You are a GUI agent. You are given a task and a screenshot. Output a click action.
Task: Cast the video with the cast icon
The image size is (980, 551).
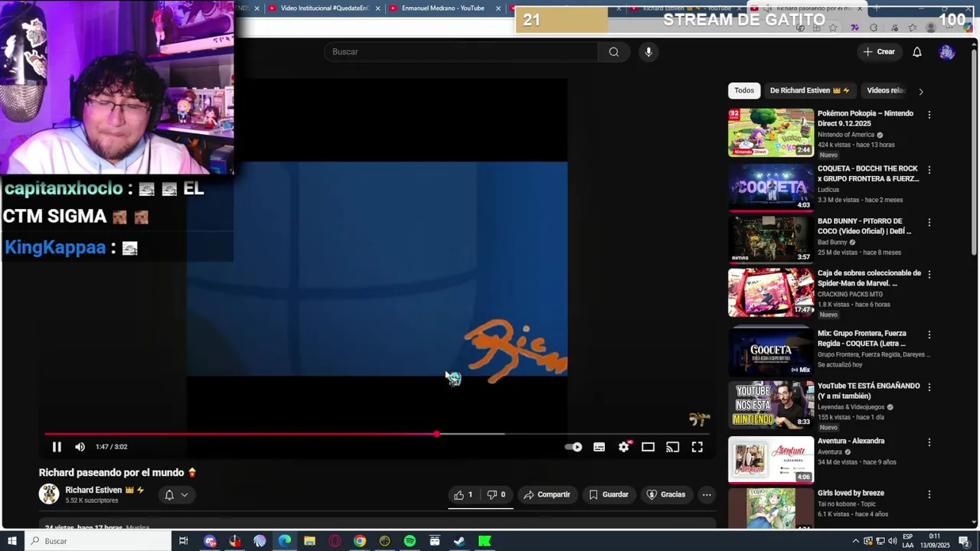tap(673, 447)
